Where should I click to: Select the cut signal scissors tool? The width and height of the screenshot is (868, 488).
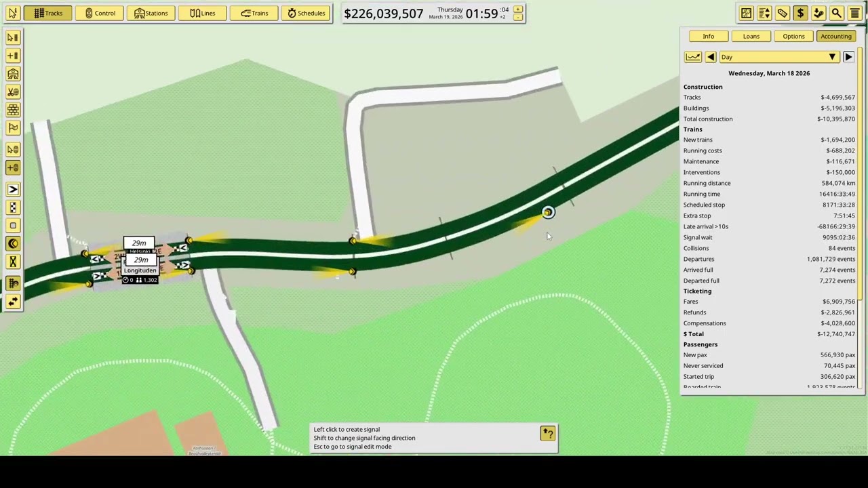coord(13,91)
